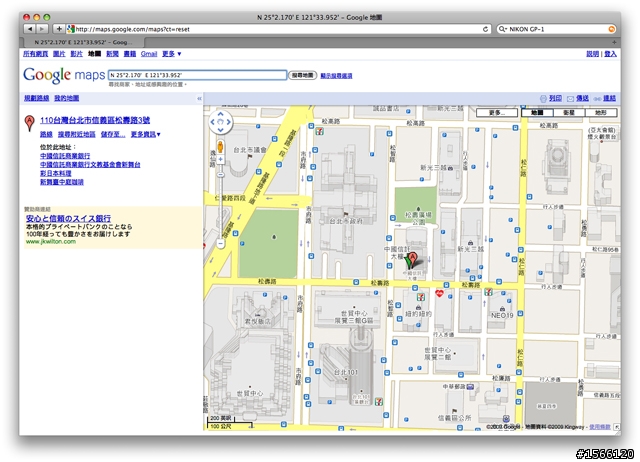Click corner toggle at map bottom right

pos(617,426)
